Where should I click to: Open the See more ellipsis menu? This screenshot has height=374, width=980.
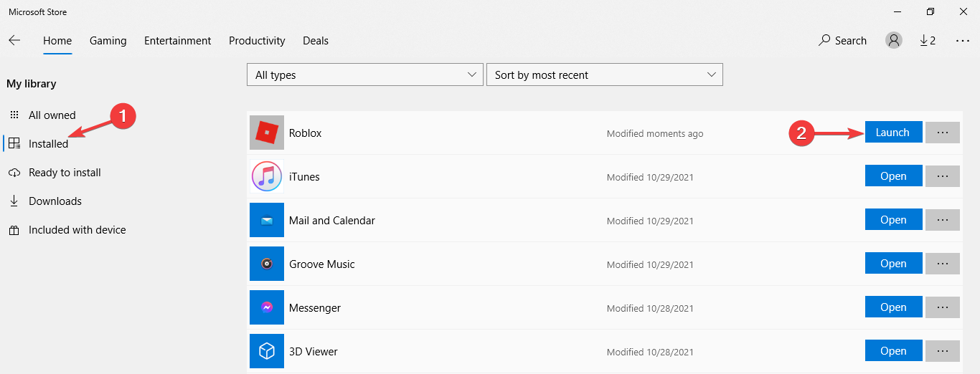click(963, 41)
